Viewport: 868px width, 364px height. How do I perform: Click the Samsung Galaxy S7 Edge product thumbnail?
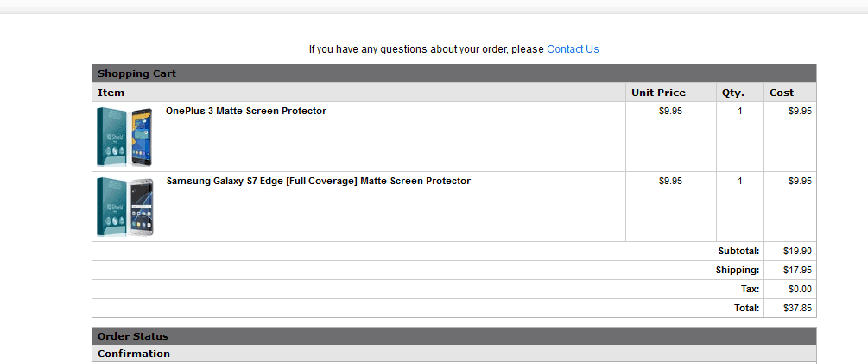[125, 208]
